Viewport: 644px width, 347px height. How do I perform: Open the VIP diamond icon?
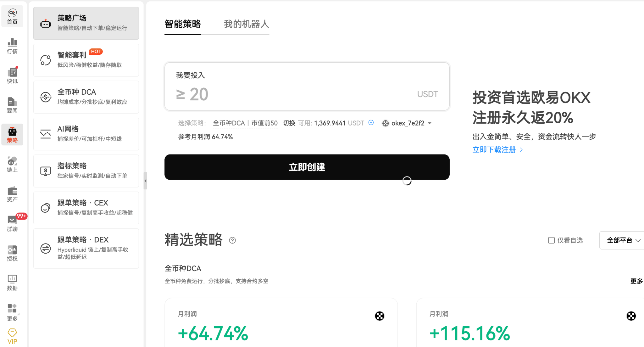pos(12,336)
